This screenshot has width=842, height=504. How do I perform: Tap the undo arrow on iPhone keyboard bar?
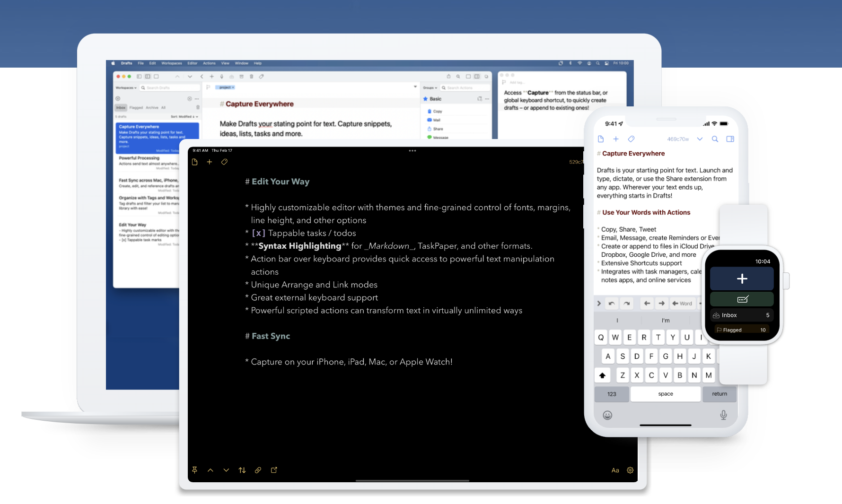(x=612, y=304)
